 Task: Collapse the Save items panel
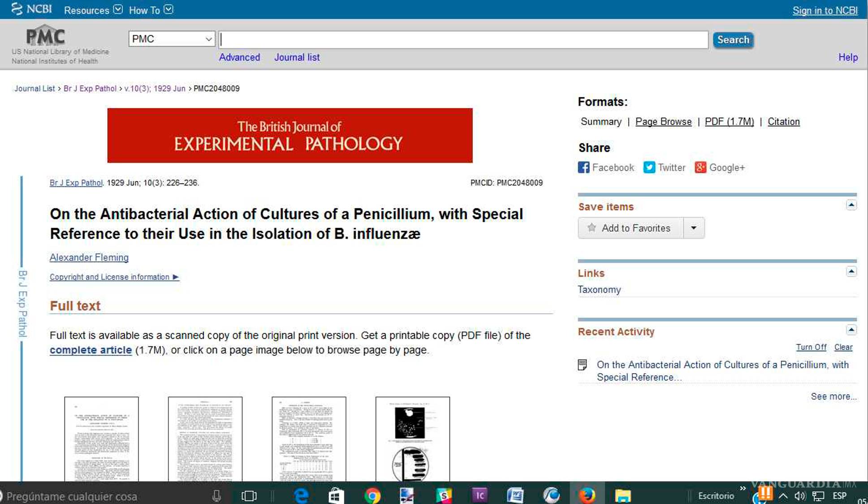[851, 205]
